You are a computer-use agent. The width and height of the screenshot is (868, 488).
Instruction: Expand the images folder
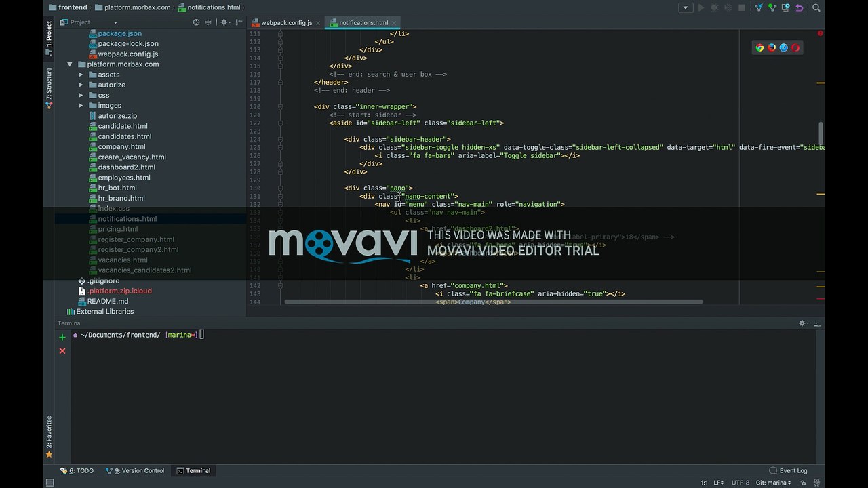pos(81,106)
